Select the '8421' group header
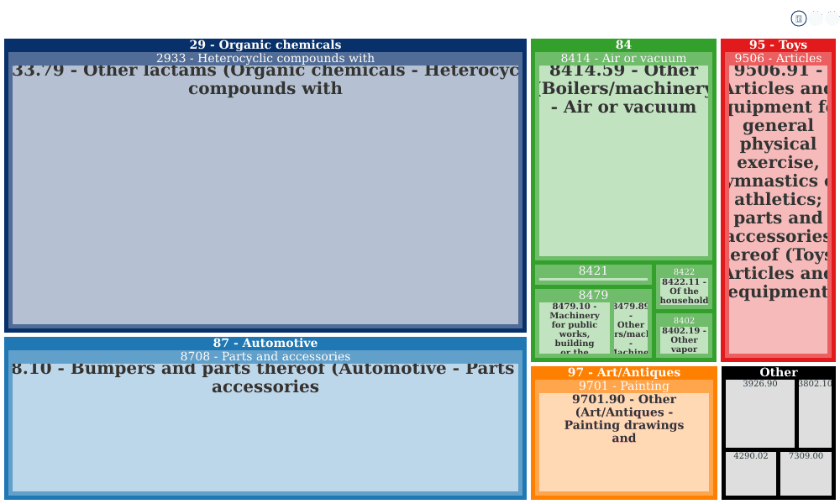 (593, 271)
